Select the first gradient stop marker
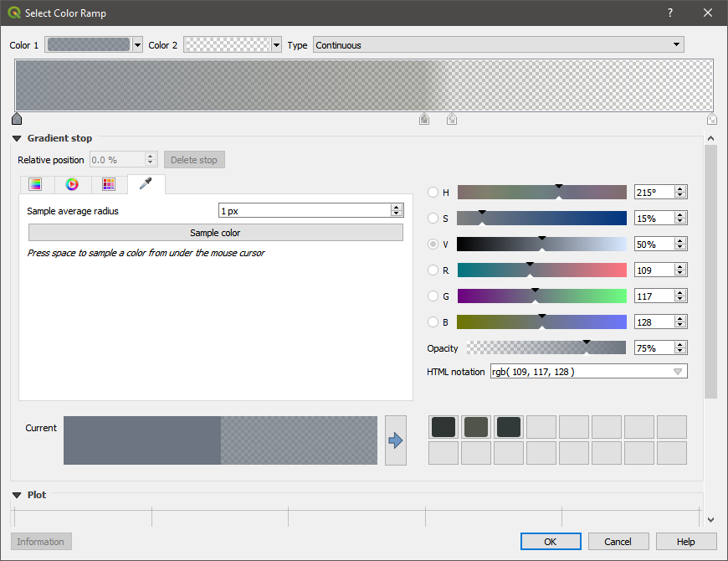This screenshot has width=728, height=561. (17, 119)
